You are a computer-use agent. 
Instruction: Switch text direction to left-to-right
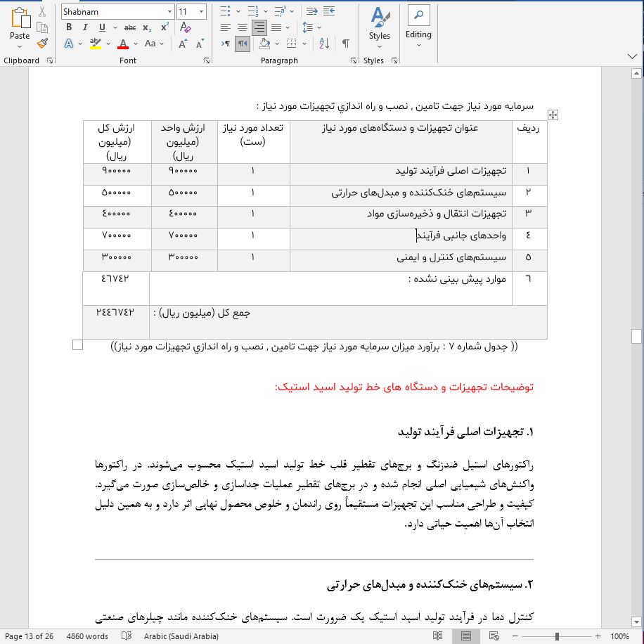225,43
